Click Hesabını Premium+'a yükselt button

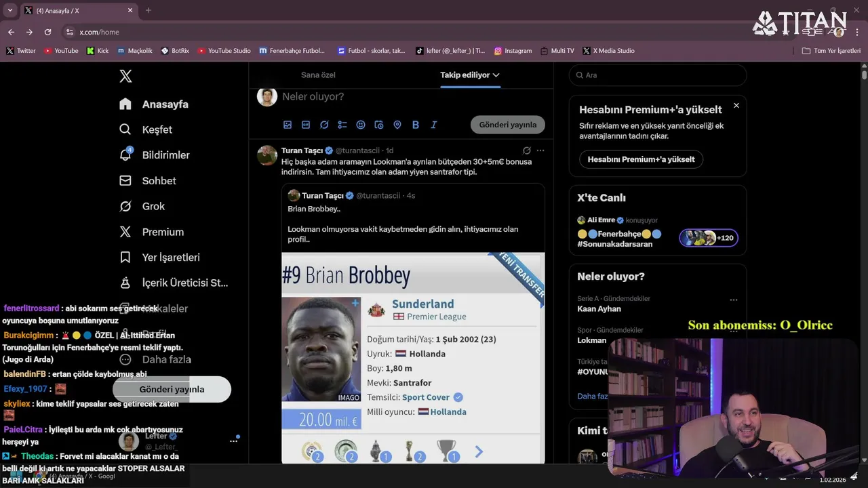pyautogui.click(x=641, y=159)
